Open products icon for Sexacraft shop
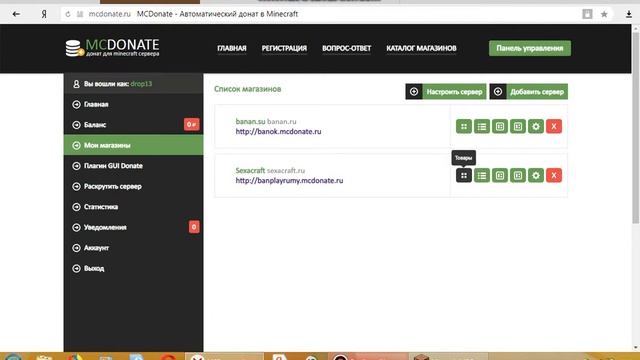The height and width of the screenshot is (360, 640). click(464, 176)
